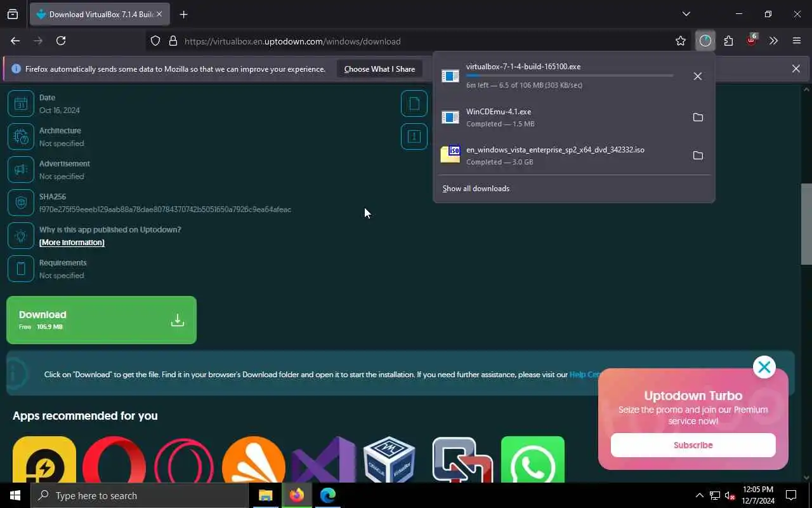Show hidden system tray icons
Screen dimensions: 812x508
coord(700,495)
